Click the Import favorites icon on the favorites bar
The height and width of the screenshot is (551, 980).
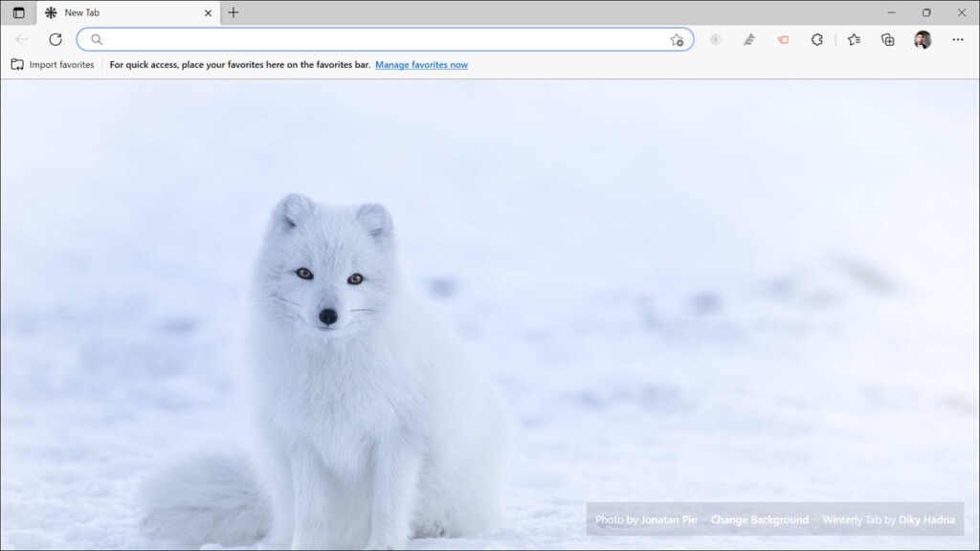click(18, 64)
